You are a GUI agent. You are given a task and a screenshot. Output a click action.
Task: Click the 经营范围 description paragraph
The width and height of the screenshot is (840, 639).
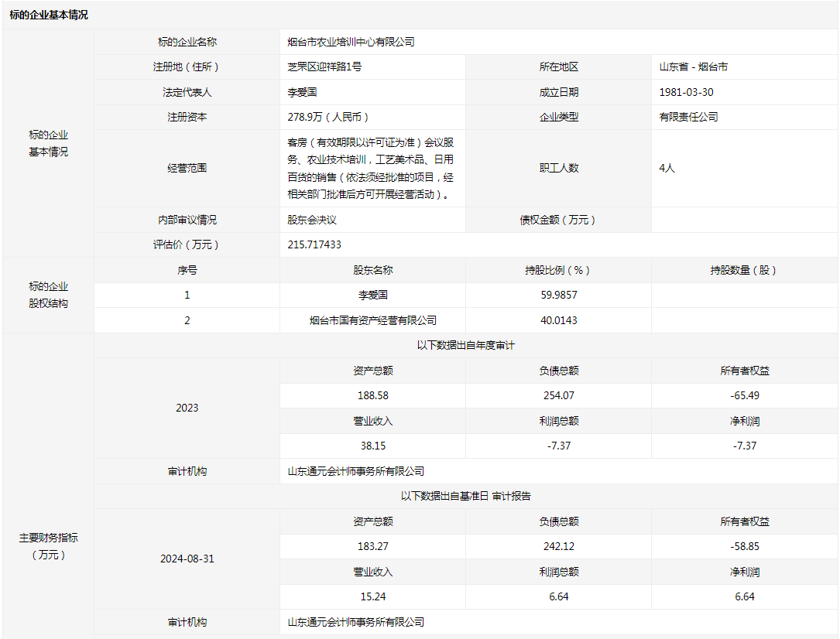click(370, 168)
